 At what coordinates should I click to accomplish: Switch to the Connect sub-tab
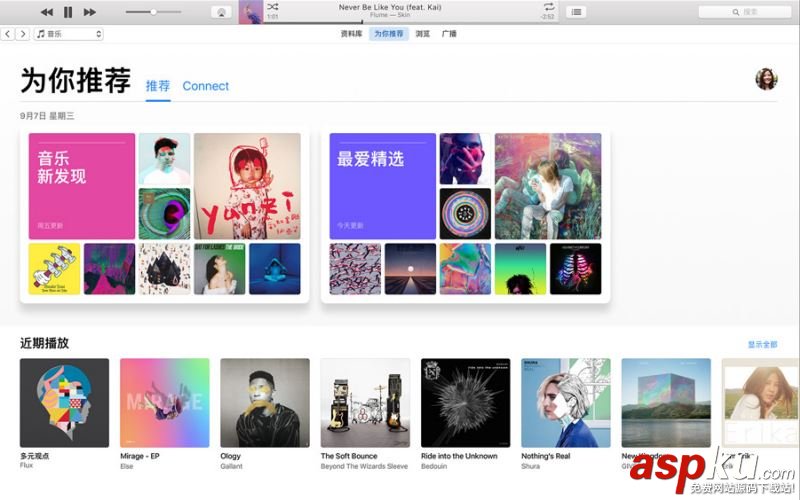coord(206,86)
